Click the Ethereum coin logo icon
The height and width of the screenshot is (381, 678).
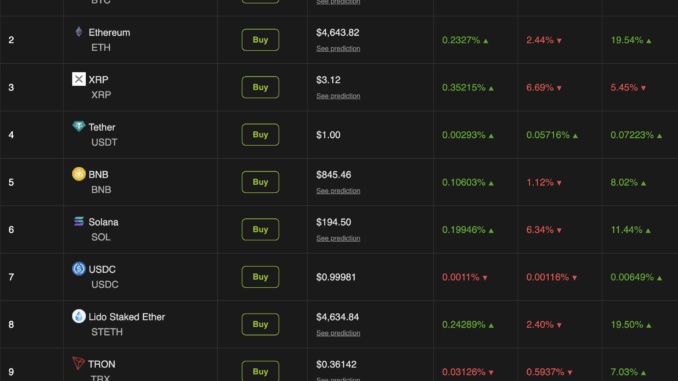tap(79, 32)
